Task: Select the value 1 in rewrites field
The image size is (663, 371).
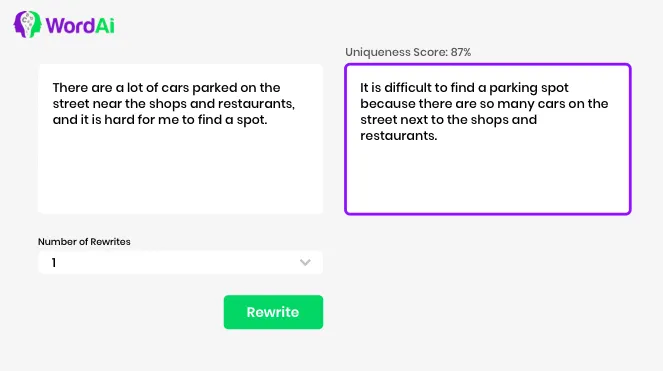Action: click(54, 263)
